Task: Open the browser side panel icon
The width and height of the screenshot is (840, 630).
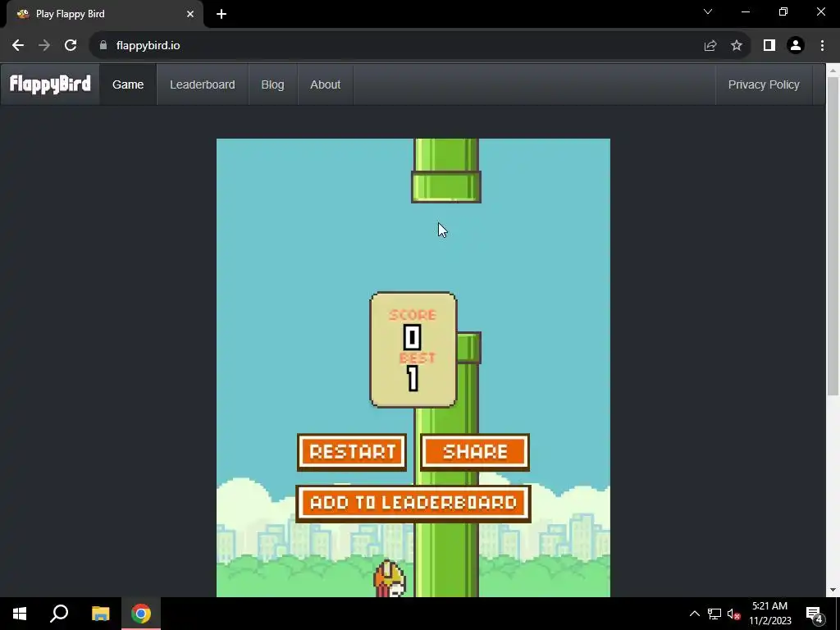Action: coord(769,46)
